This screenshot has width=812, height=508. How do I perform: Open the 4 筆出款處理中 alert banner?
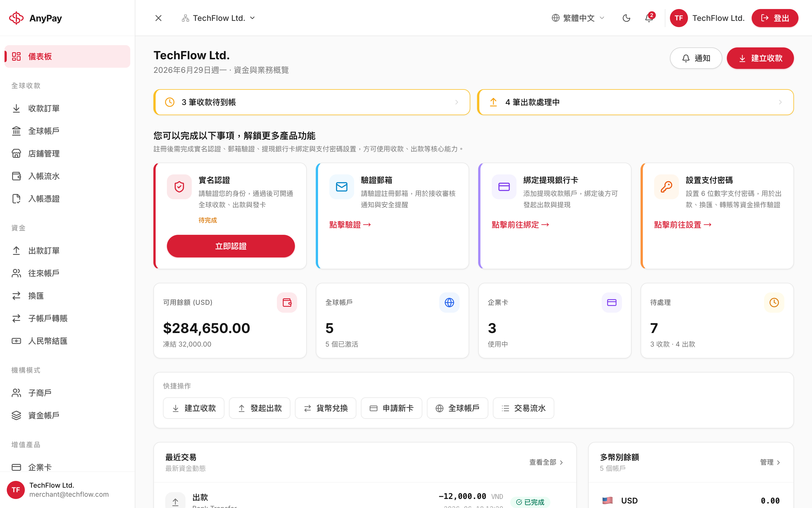636,102
